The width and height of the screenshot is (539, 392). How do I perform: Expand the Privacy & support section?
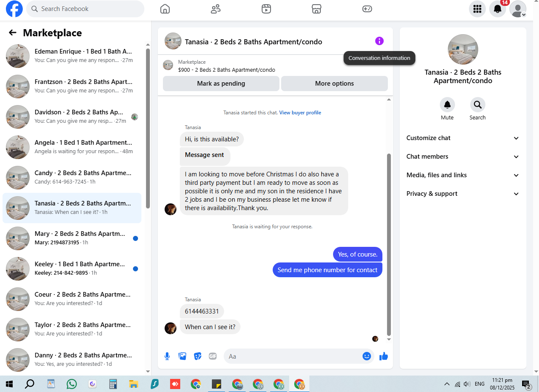point(463,194)
